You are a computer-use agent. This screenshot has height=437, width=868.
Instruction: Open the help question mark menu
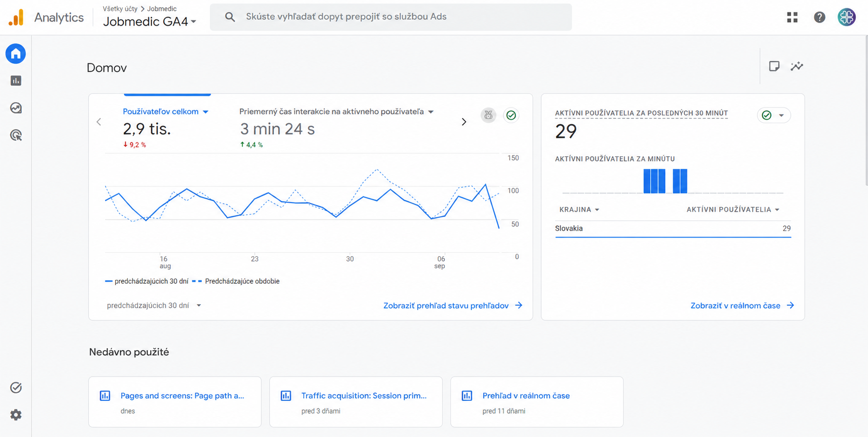(819, 17)
